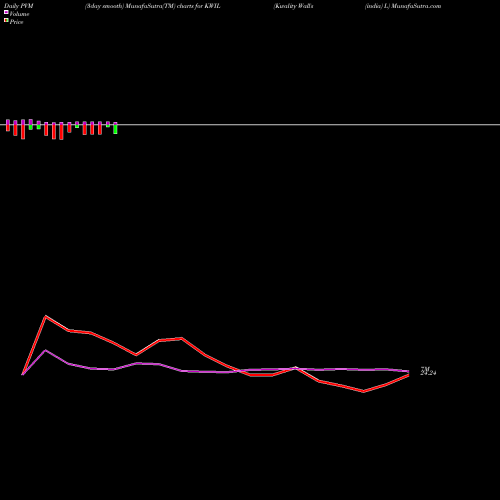This screenshot has height=500, width=500.
Task: Click the 'Daily PVM' title text
Action: point(19,6)
